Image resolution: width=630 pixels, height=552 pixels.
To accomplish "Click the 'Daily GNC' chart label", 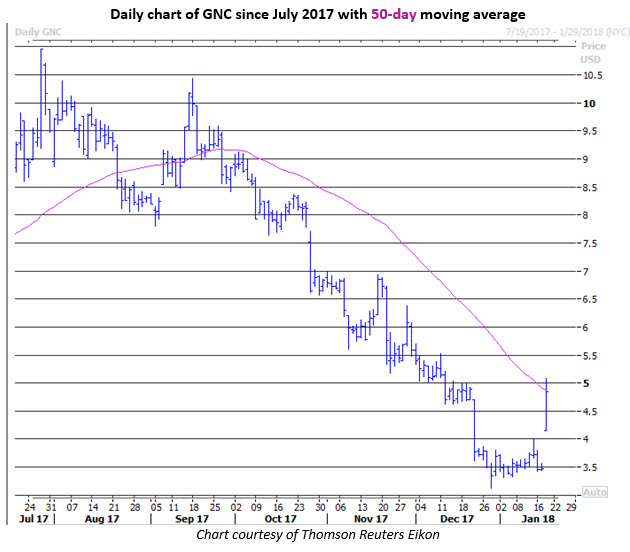I will (x=38, y=32).
